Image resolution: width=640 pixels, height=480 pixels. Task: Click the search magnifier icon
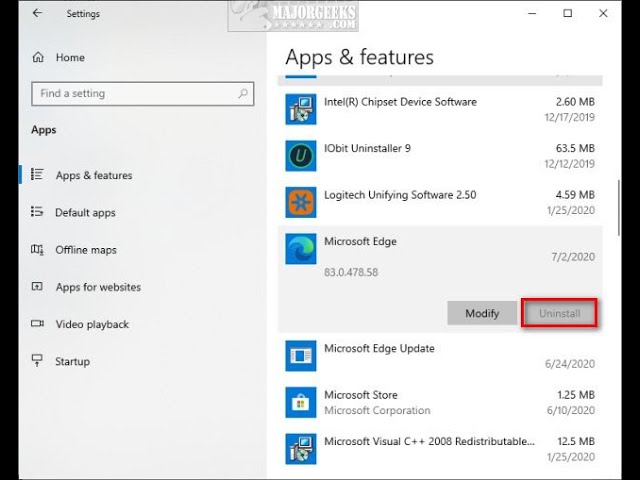(x=242, y=94)
